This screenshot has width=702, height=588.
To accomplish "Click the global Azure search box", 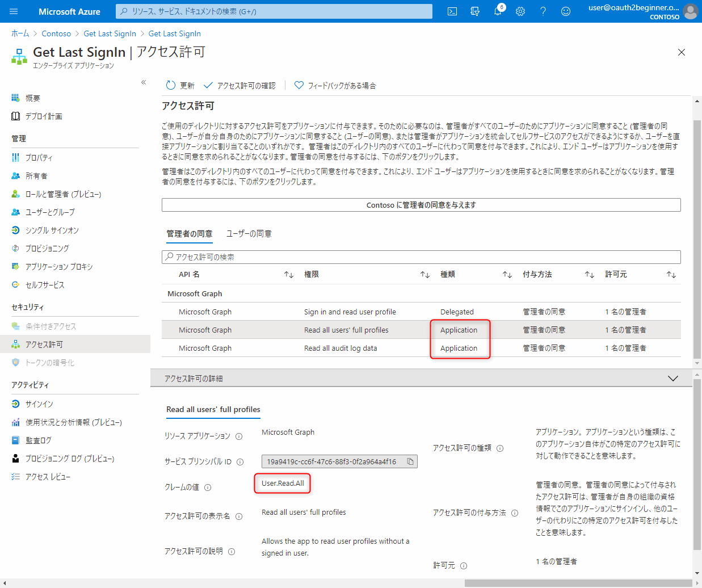I will [x=274, y=11].
